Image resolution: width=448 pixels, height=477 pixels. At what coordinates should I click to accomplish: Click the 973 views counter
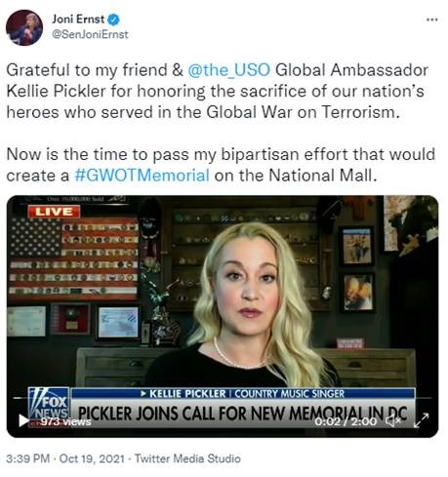65,421
